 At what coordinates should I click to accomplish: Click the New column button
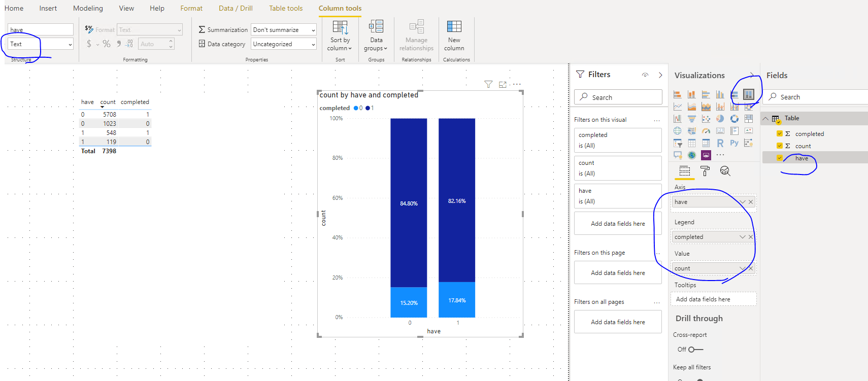(x=454, y=36)
